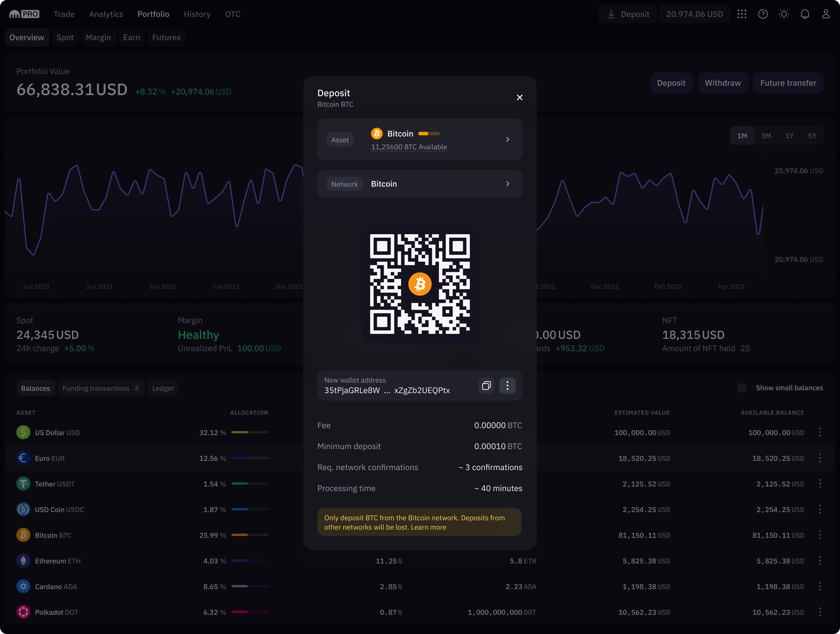Expand the Asset selector chevron
Image resolution: width=840 pixels, height=634 pixels.
(508, 140)
